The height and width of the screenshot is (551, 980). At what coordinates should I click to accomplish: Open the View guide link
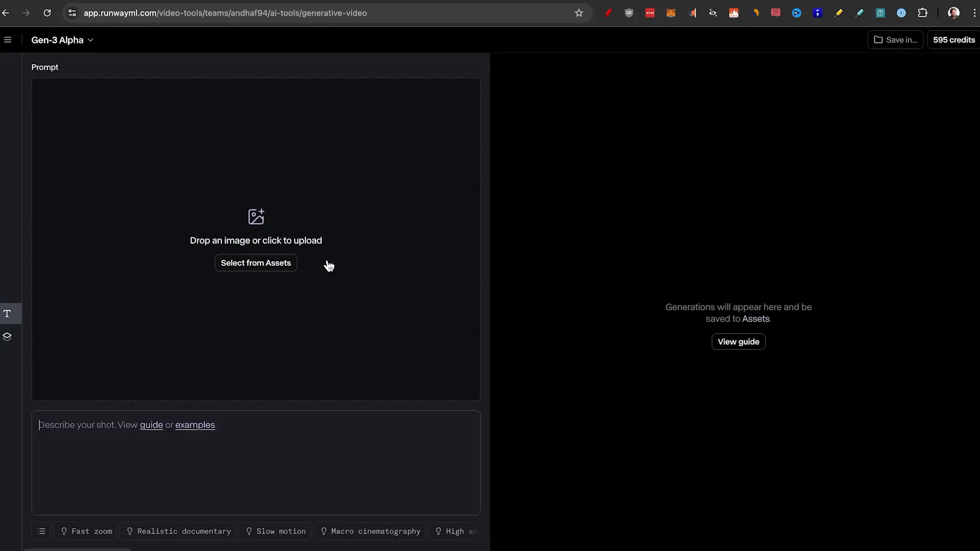click(738, 341)
